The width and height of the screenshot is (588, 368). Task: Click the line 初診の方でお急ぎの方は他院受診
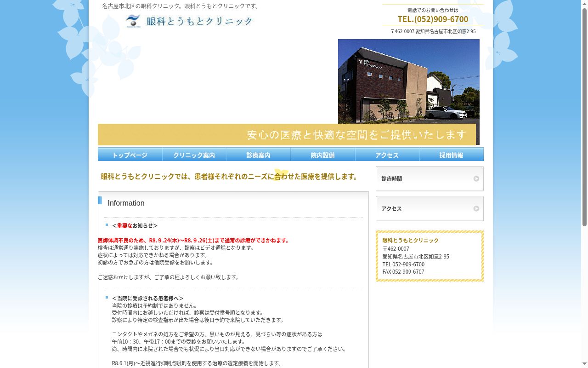(x=156, y=262)
